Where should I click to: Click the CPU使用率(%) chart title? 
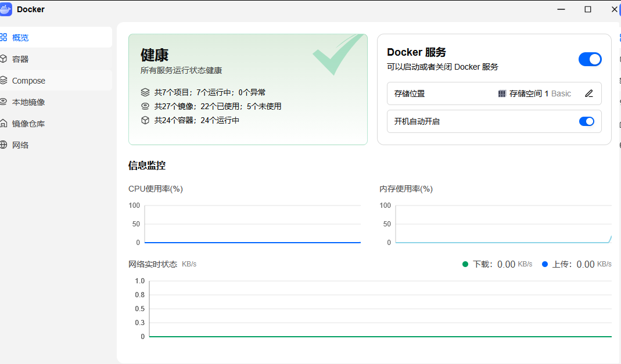(x=155, y=189)
